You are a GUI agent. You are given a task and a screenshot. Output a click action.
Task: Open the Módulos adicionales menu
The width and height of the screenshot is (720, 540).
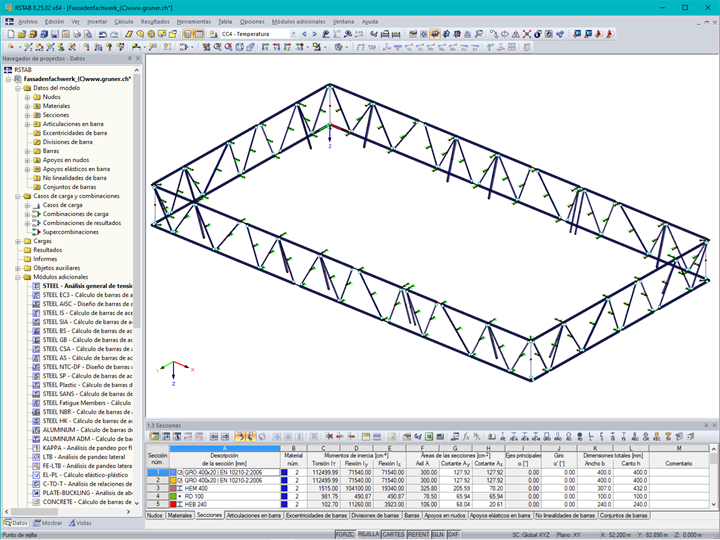click(x=298, y=22)
